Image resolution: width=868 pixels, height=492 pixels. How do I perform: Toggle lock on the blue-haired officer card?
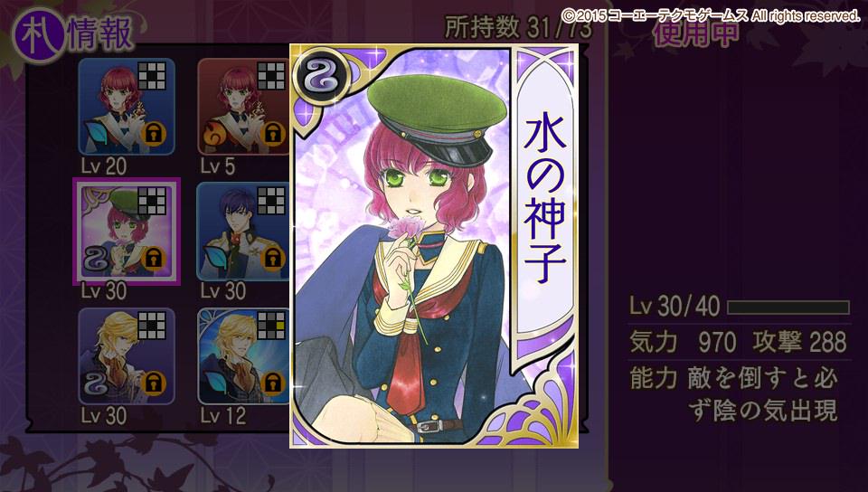click(273, 259)
